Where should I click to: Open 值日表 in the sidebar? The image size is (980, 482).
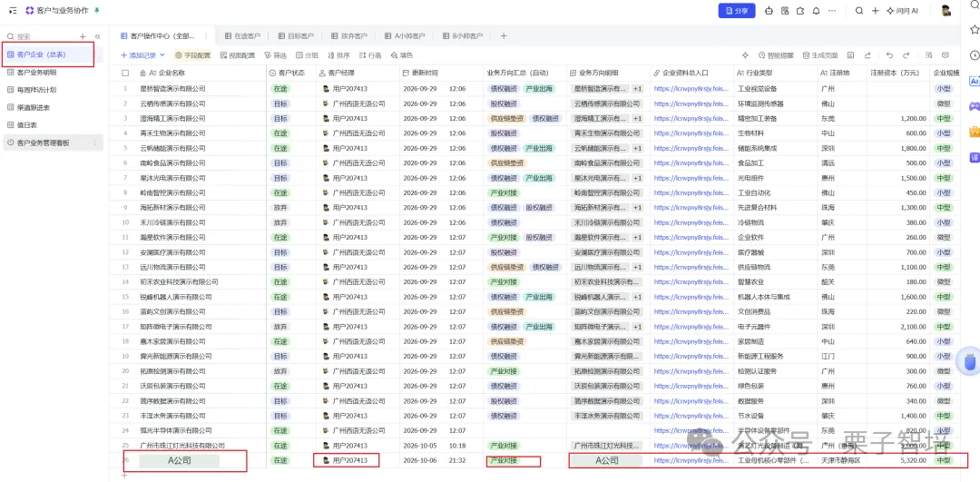pos(53,125)
